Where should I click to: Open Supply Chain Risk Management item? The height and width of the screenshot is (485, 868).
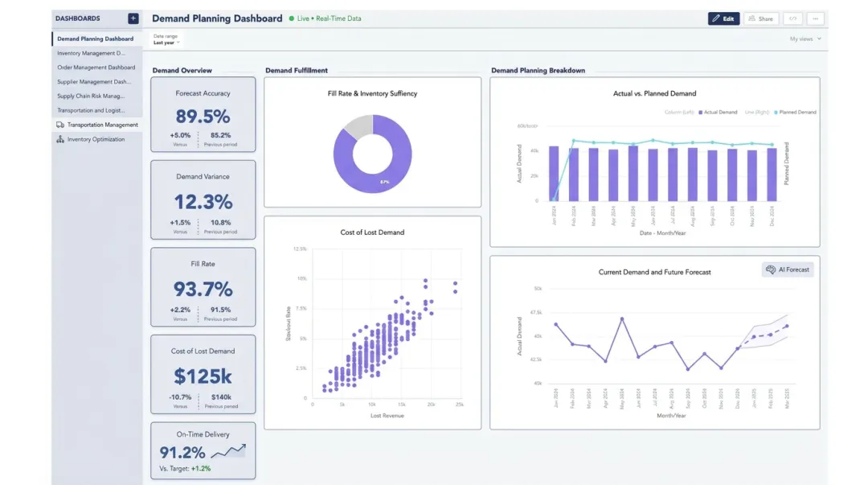click(91, 96)
